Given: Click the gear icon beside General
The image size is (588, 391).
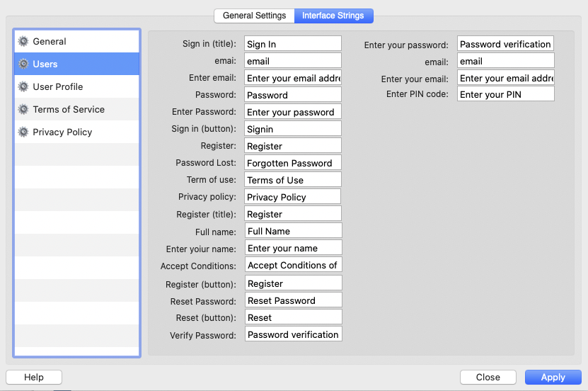Looking at the screenshot, I should coord(23,42).
